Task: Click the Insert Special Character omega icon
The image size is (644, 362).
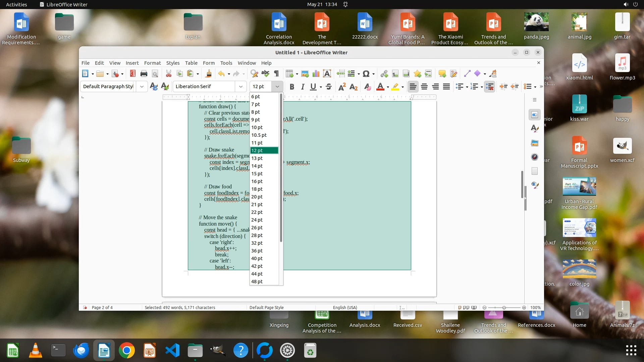Action: click(366, 74)
